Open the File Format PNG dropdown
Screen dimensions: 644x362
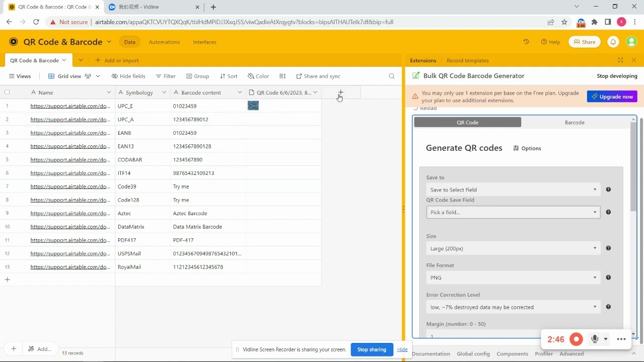tap(513, 278)
